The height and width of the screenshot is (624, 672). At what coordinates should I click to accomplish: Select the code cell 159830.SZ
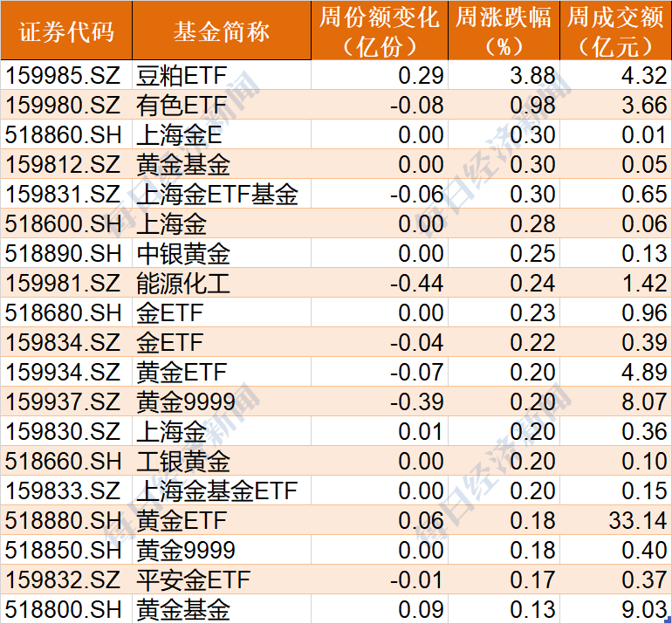pyautogui.click(x=66, y=431)
